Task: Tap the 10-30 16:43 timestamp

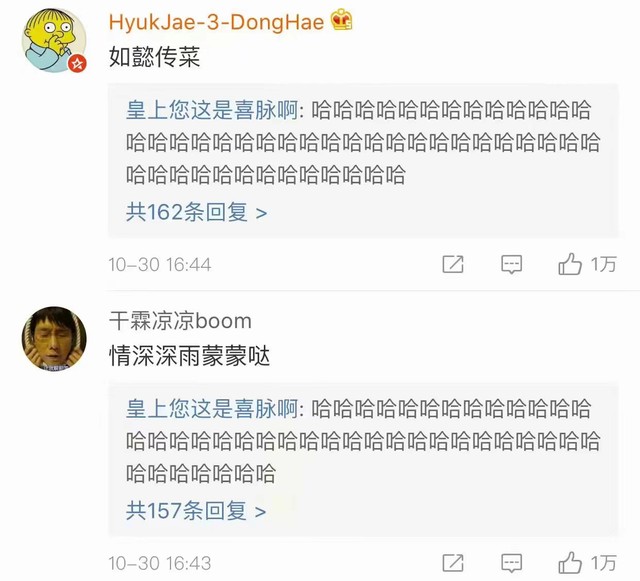Action: pyautogui.click(x=160, y=563)
